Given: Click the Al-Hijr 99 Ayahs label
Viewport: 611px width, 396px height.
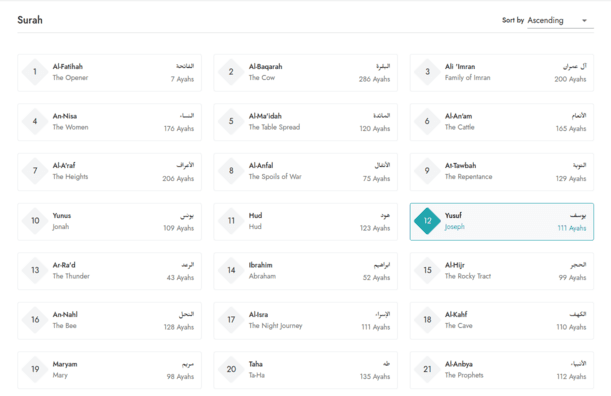Looking at the screenshot, I should coord(572,278).
